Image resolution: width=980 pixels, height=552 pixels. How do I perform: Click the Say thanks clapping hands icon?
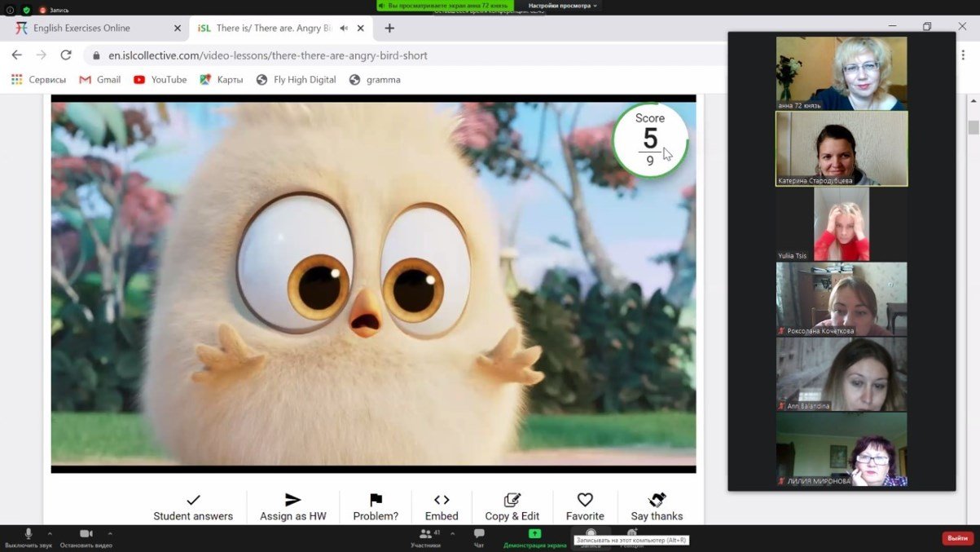coord(657,500)
